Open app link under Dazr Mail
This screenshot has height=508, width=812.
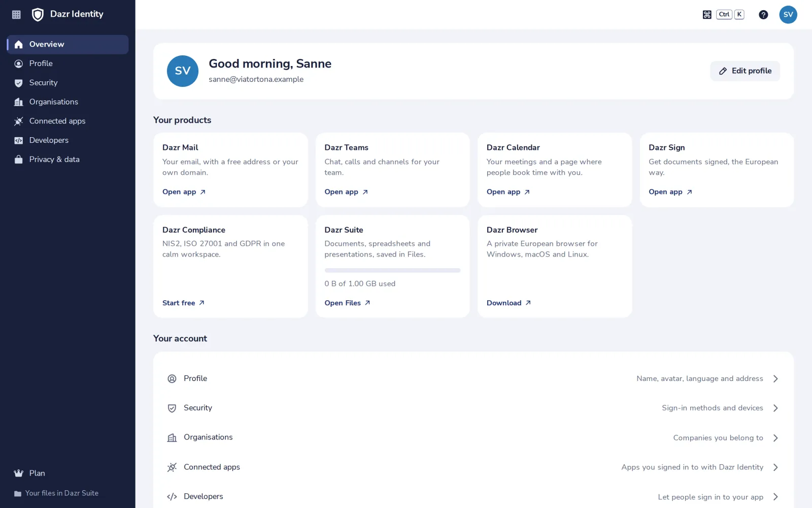tap(184, 192)
